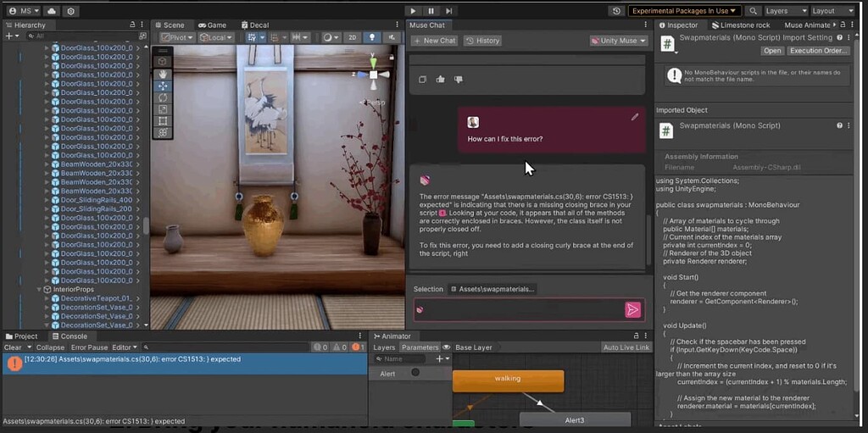
Task: Copy the Muse response with copy icon
Action: pos(422,79)
